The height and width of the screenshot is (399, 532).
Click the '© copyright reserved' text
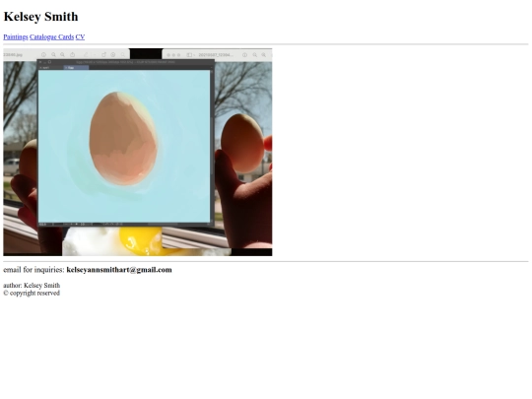click(32, 293)
